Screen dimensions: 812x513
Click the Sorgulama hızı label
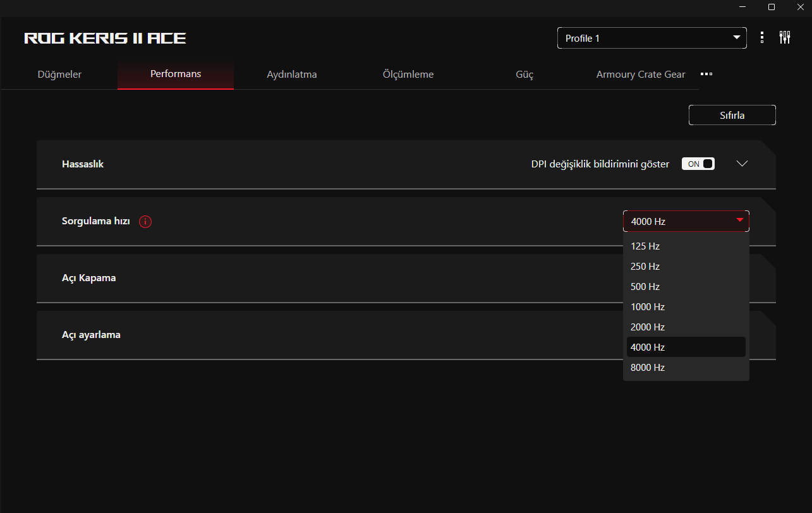[x=96, y=221]
